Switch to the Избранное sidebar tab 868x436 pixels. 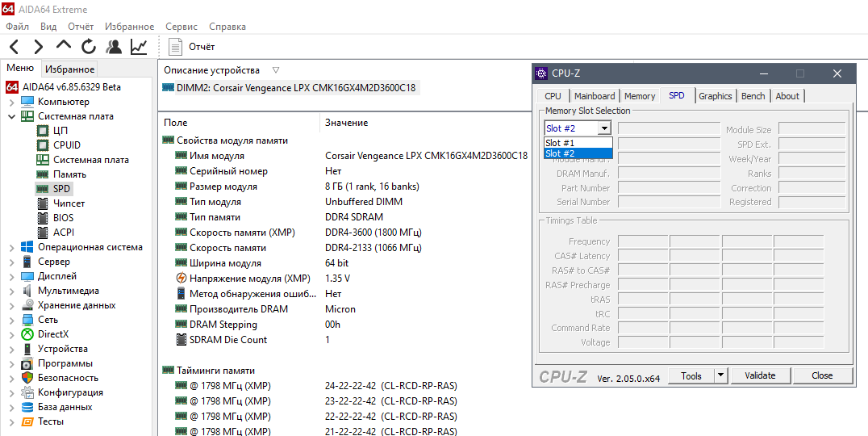coord(69,69)
